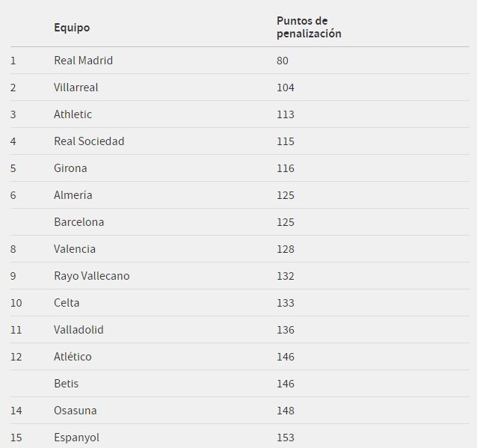Click the Valencia team name
The image size is (477, 448).
click(75, 249)
